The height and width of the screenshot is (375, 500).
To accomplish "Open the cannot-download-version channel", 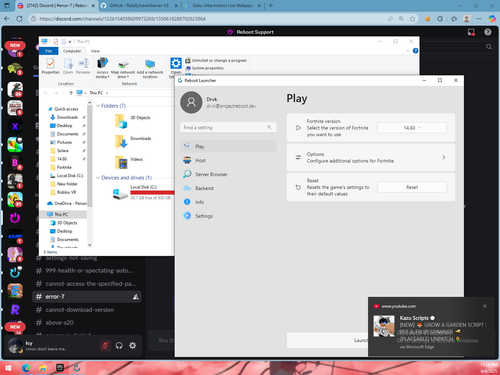I will (x=80, y=310).
